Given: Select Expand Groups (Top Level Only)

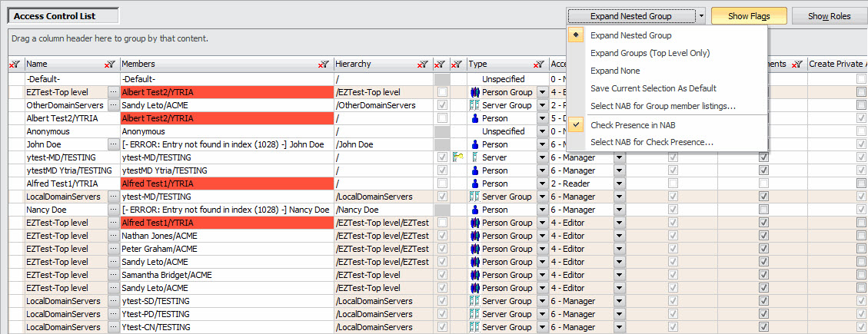Looking at the screenshot, I should [x=650, y=53].
